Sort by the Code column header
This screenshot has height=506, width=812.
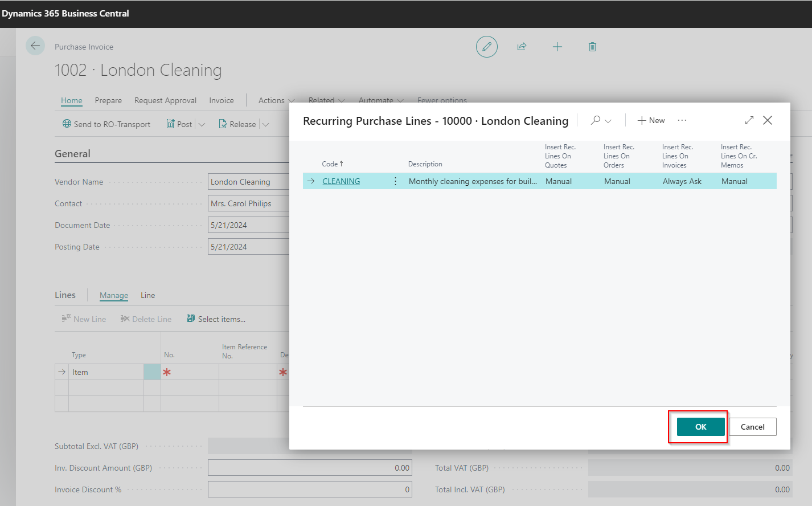click(333, 164)
